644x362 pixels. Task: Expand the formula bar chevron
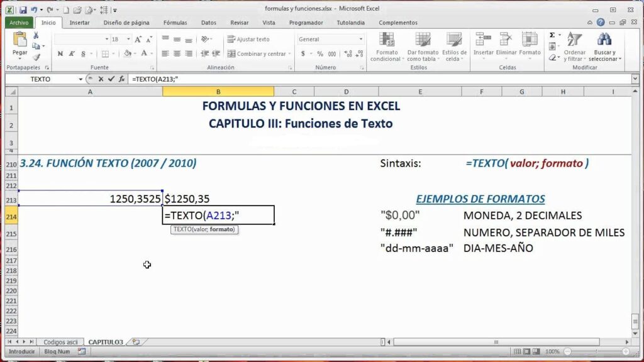[635, 79]
